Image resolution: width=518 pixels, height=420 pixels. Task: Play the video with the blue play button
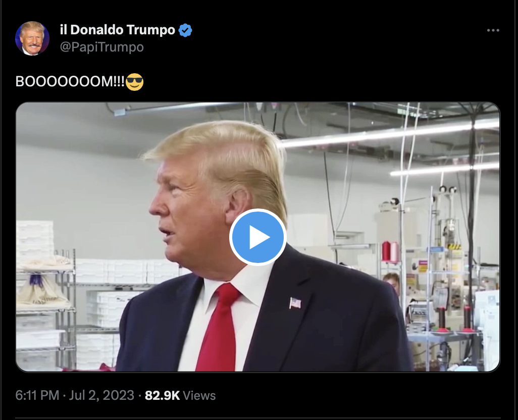pos(257,237)
